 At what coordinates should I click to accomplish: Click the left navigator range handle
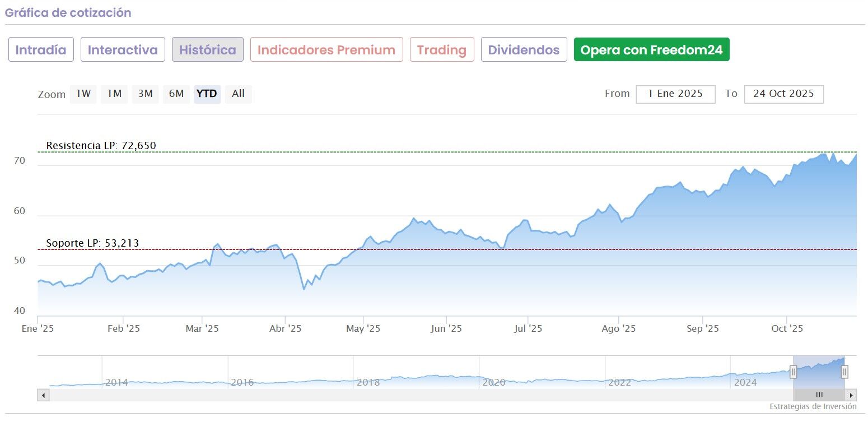[x=793, y=371]
